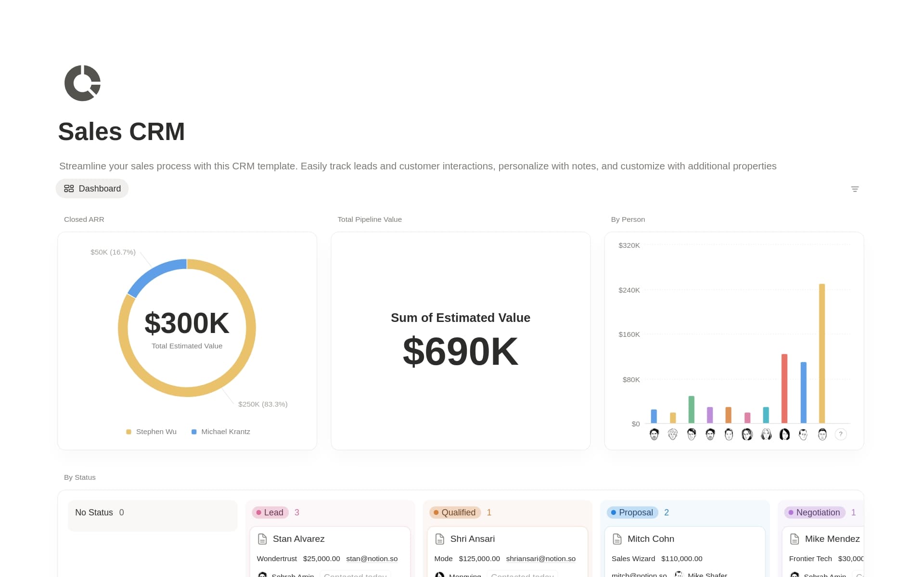924x577 pixels.
Task: Click the Stan Alvarez card page icon
Action: click(262, 539)
